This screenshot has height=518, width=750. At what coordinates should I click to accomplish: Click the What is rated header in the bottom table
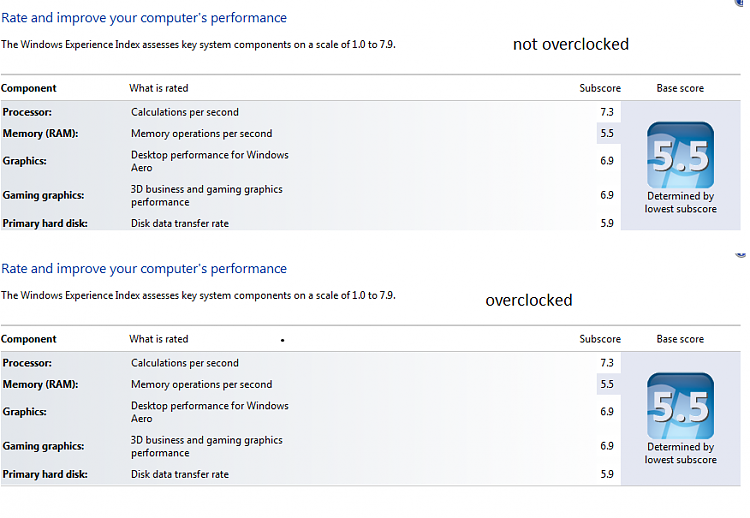pyautogui.click(x=159, y=339)
